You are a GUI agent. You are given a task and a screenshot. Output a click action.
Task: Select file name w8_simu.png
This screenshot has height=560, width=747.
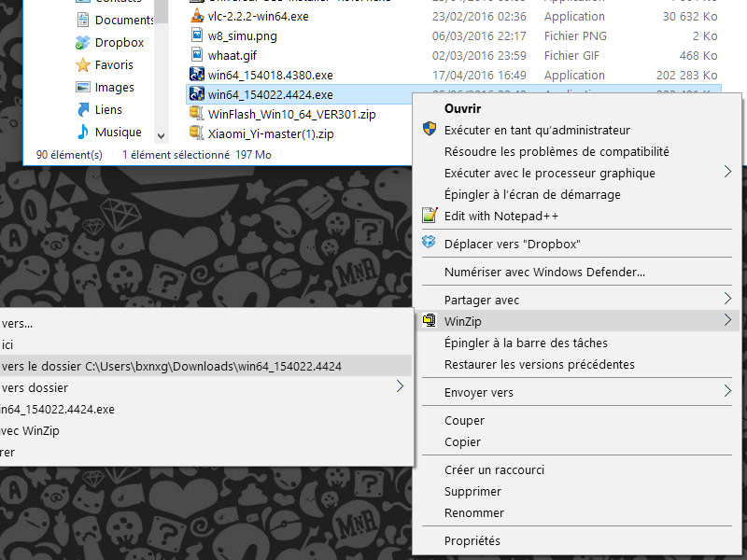(242, 36)
